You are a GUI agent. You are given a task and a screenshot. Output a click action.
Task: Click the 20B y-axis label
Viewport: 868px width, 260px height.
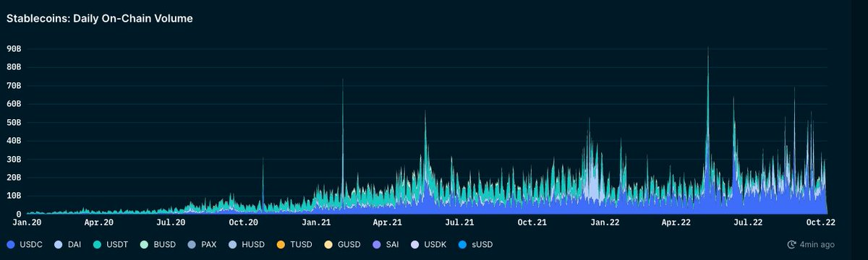(x=13, y=178)
